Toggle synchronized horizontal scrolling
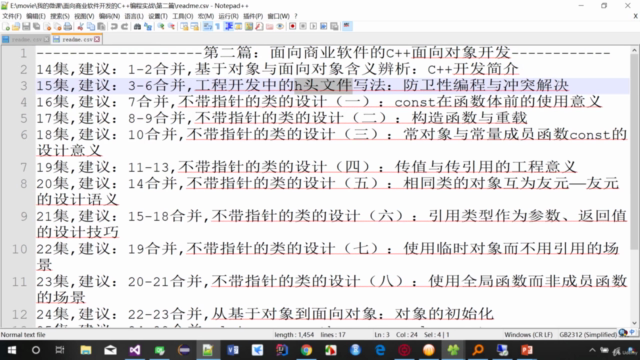 point(195,27)
